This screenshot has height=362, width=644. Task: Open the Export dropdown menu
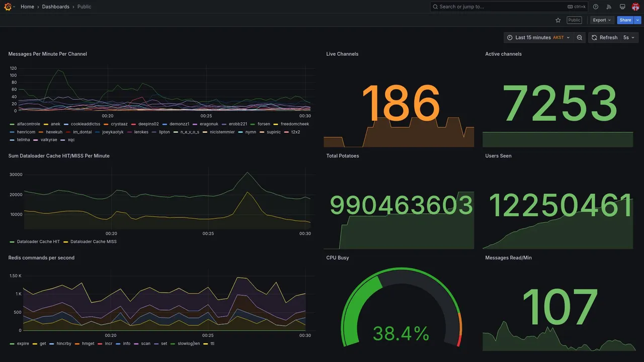602,20
